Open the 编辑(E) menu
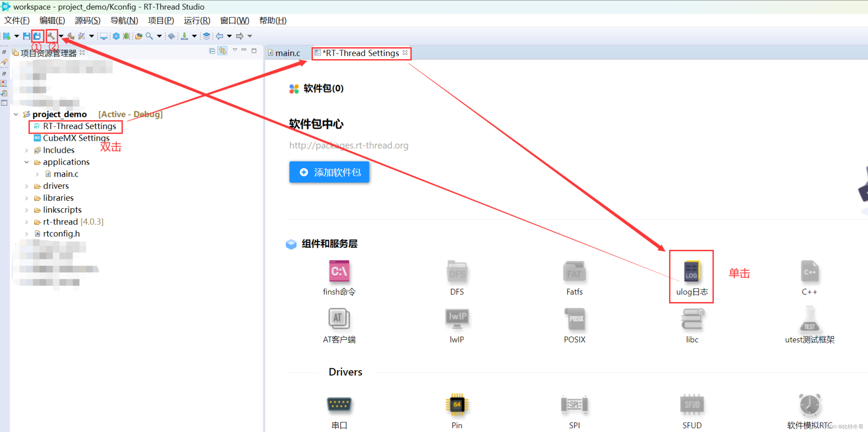868x432 pixels. click(52, 21)
